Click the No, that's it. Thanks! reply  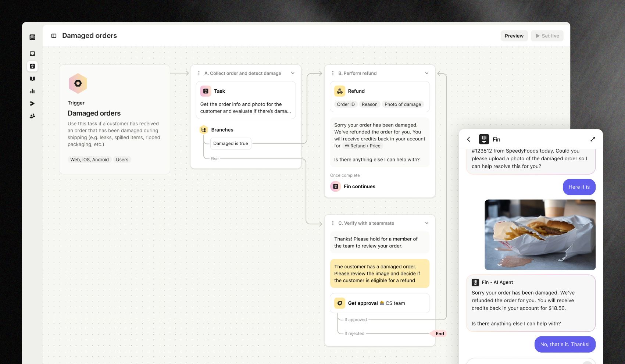click(565, 345)
